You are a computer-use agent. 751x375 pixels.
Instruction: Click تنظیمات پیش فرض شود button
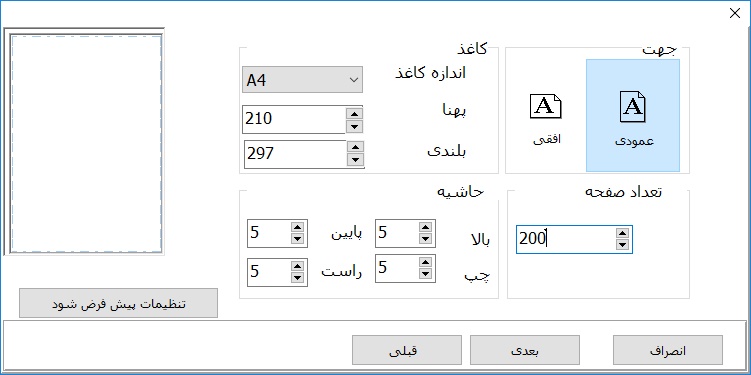point(118,303)
